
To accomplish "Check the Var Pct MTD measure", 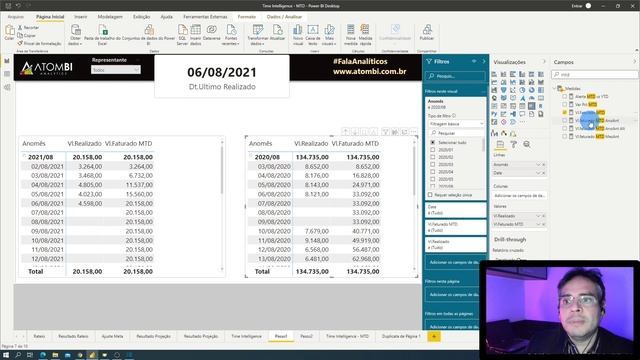I will click(564, 104).
